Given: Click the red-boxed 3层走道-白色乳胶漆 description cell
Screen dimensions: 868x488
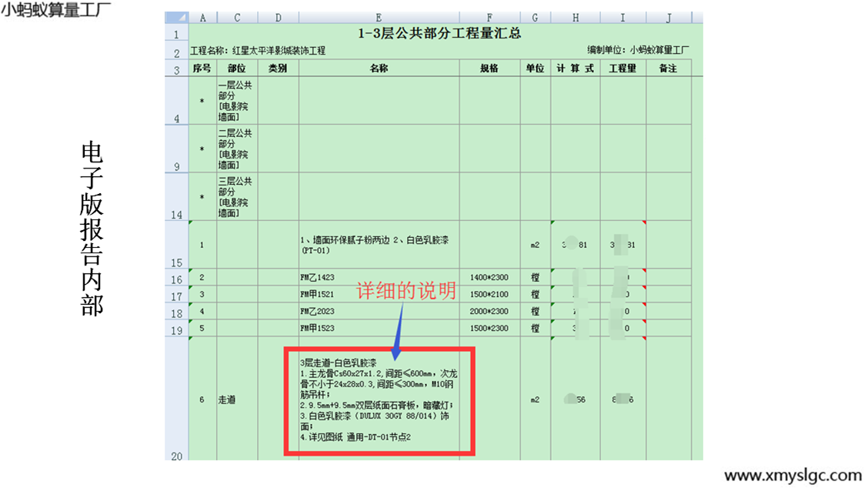Looking at the screenshot, I should point(379,399).
